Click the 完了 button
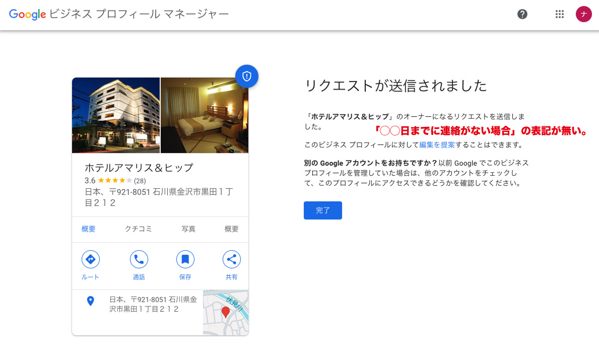The image size is (599, 364). pos(323,210)
